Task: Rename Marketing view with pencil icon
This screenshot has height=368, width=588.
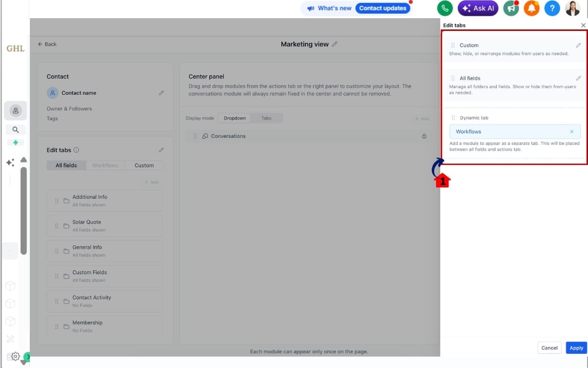Action: click(x=335, y=44)
